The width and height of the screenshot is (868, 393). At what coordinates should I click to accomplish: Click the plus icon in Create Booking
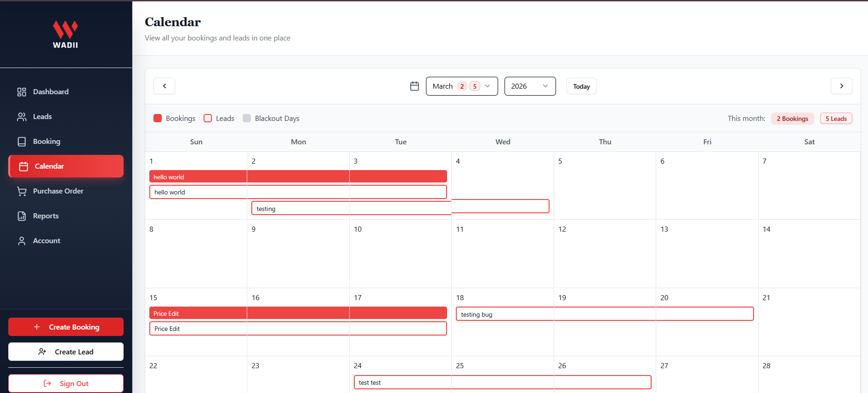37,327
